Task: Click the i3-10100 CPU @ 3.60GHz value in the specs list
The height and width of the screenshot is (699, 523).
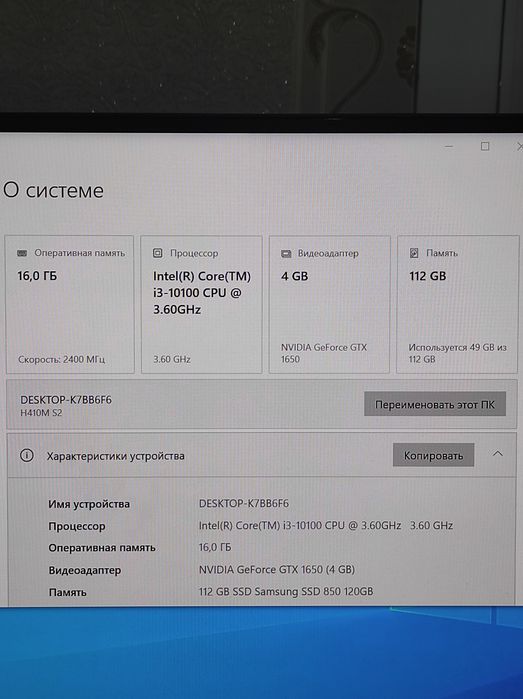Action: tap(326, 526)
